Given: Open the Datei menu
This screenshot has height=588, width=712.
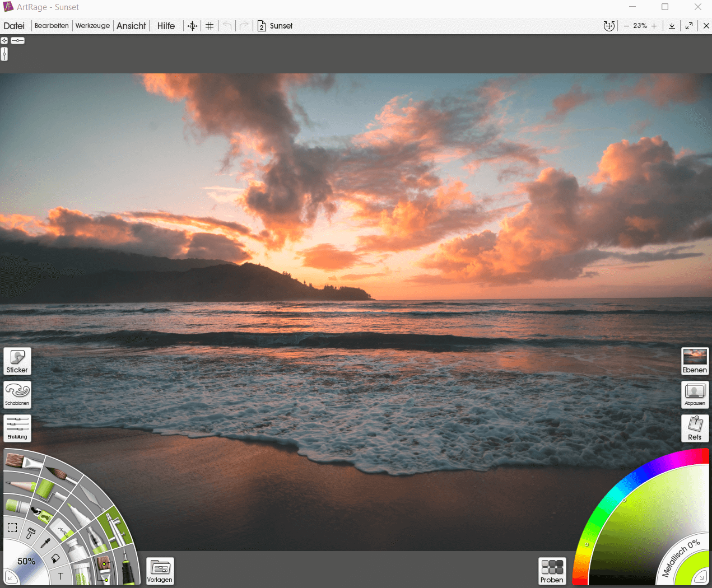Looking at the screenshot, I should click(14, 26).
